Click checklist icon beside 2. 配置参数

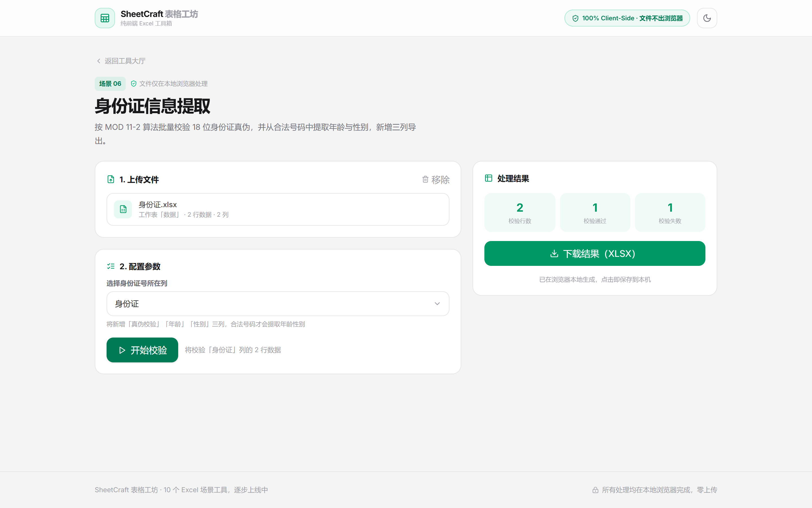111,266
